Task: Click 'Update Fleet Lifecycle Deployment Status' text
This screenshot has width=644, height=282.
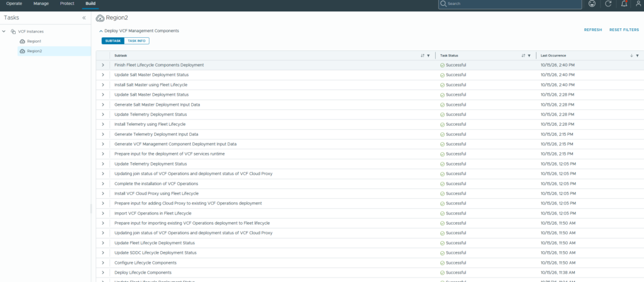Action: click(x=155, y=243)
